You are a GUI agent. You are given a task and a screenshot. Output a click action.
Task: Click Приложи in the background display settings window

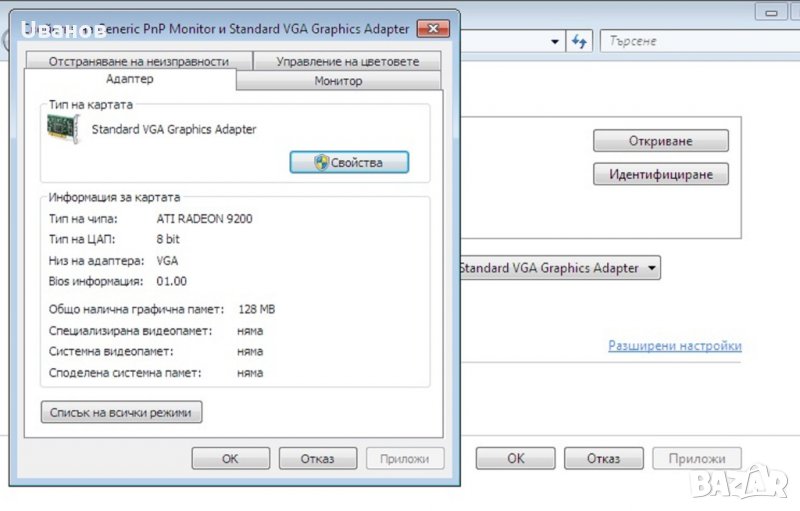[x=696, y=458]
